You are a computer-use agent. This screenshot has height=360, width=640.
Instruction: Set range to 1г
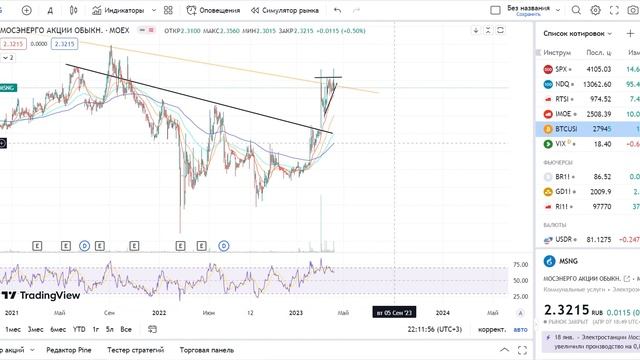(96, 329)
